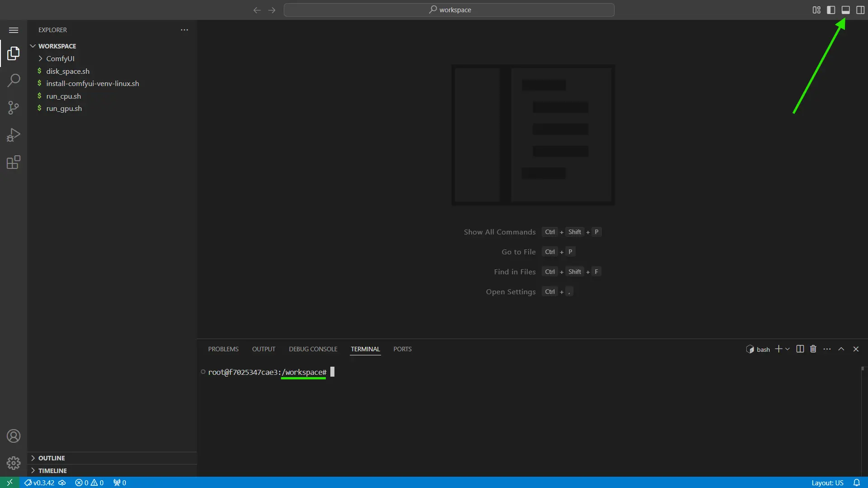Click the v0.3.42 branch status item

39,483
